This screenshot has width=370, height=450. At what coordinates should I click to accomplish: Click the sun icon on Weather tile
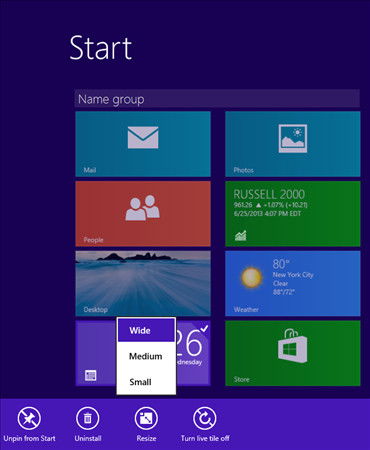[251, 277]
